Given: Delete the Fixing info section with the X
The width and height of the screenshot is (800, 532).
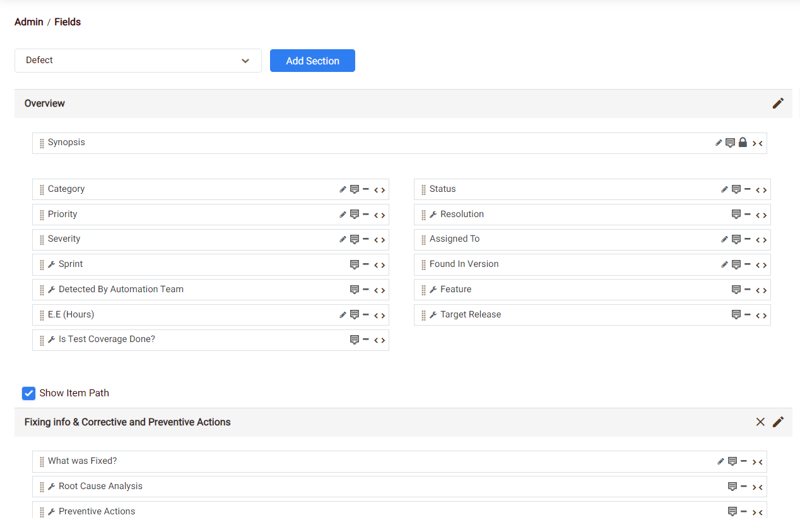Looking at the screenshot, I should (x=760, y=422).
